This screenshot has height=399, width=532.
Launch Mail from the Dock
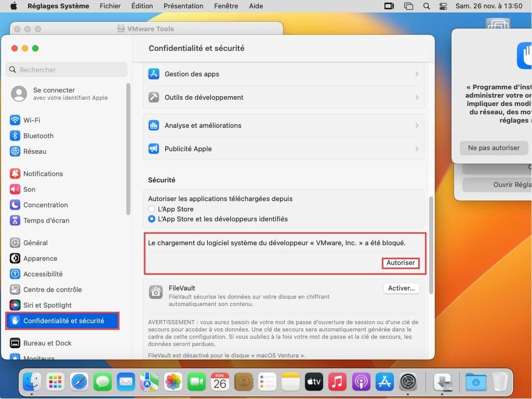click(126, 382)
